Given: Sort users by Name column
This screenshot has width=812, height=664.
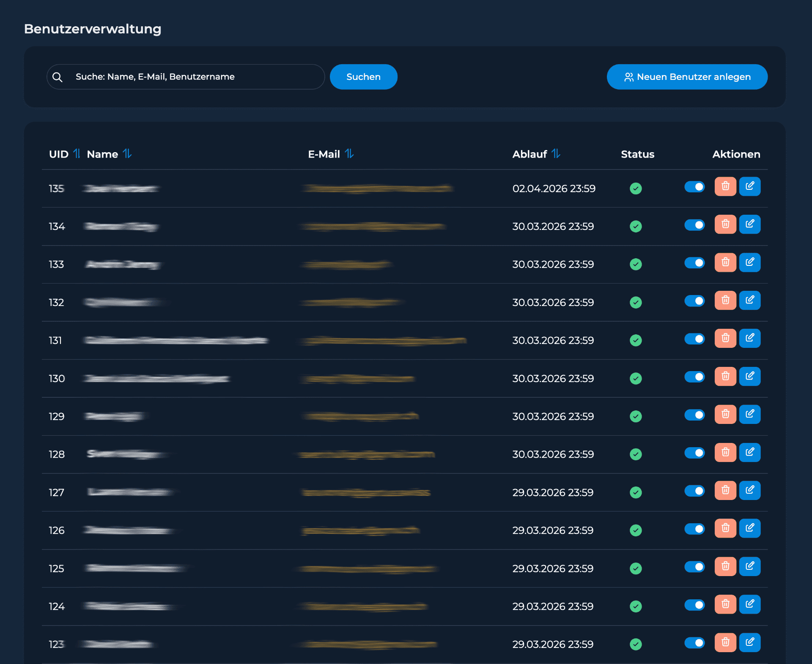Looking at the screenshot, I should (x=127, y=154).
